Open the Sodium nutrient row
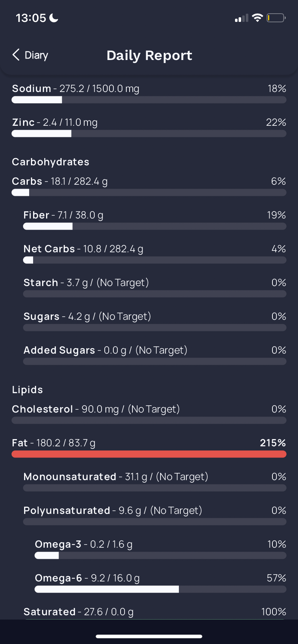Screen dimensions: 298x644 (x=149, y=93)
